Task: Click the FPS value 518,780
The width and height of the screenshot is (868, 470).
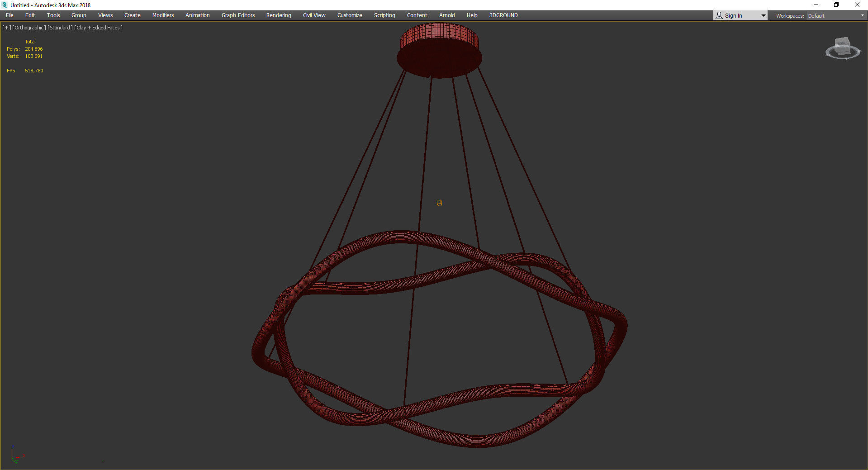Action: pyautogui.click(x=34, y=71)
